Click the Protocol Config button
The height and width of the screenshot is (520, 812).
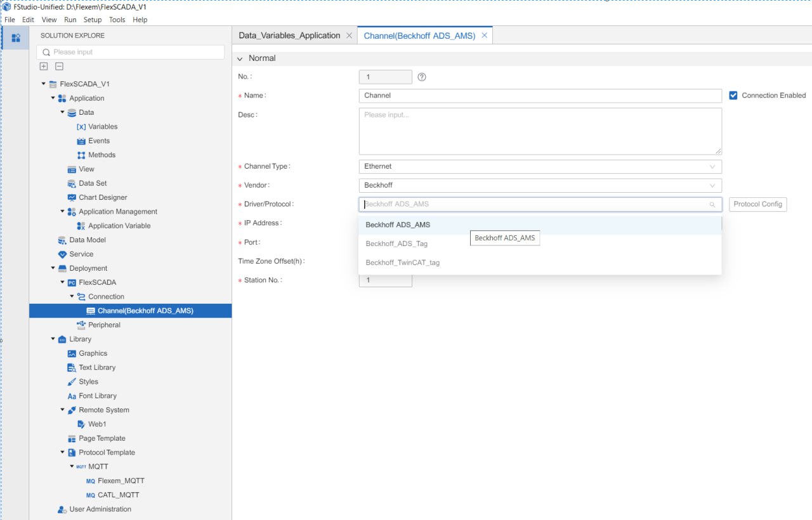point(758,204)
